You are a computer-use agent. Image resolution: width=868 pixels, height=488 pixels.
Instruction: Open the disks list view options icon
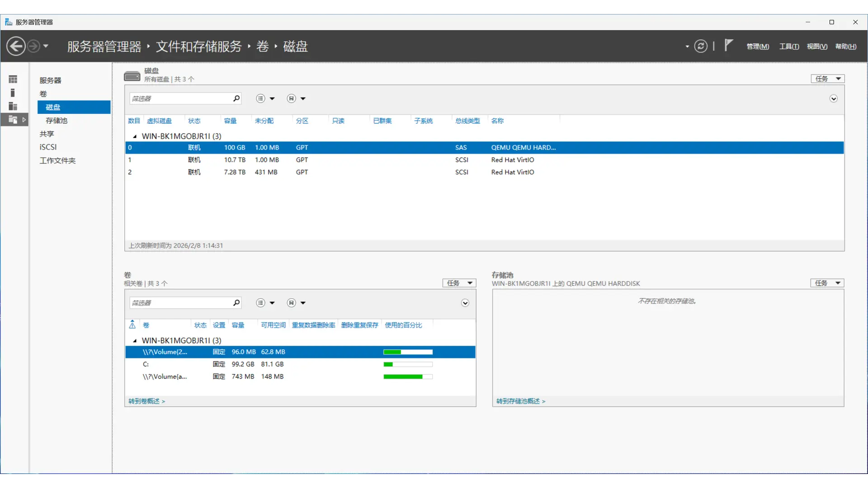(x=261, y=99)
